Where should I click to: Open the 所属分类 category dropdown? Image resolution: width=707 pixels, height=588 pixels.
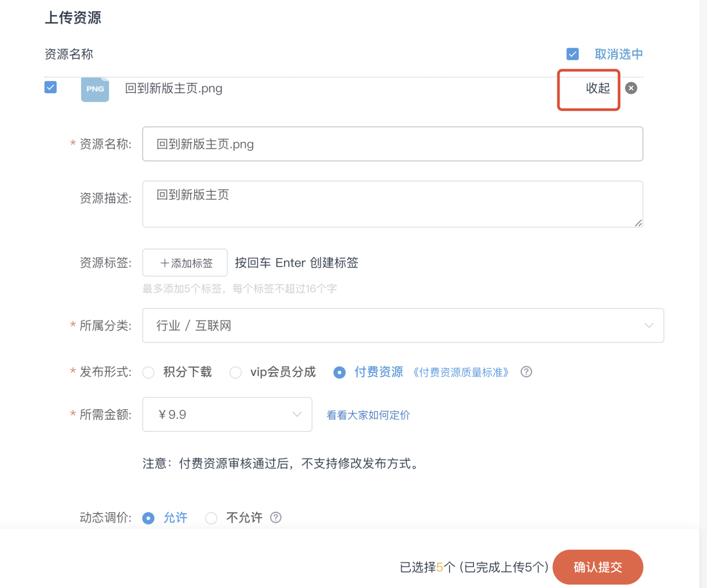pyautogui.click(x=403, y=325)
